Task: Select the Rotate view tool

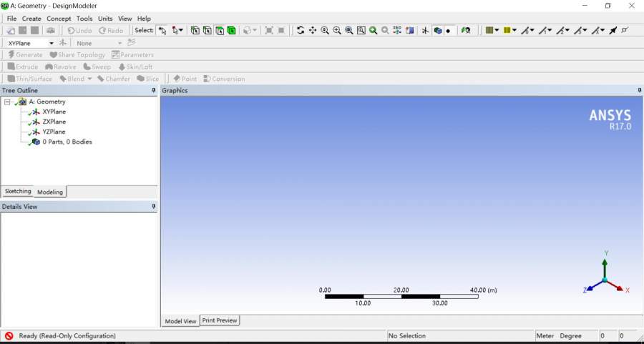Action: tap(301, 30)
